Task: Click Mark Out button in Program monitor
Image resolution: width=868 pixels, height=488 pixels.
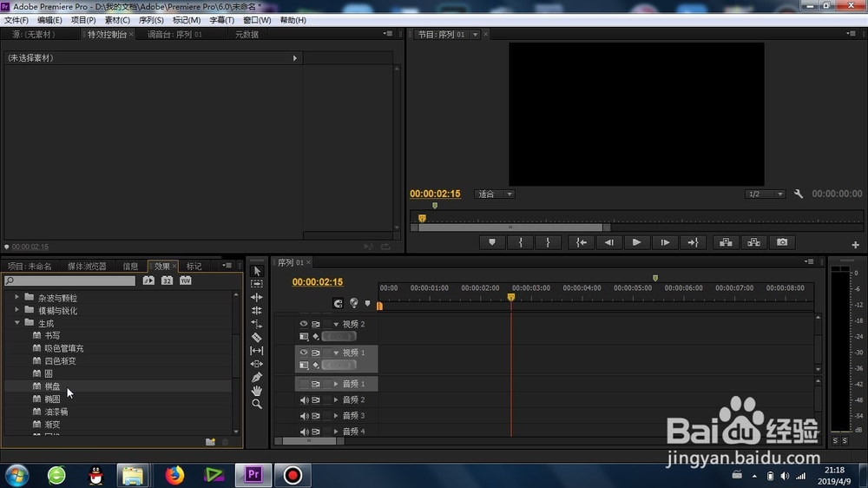Action: pyautogui.click(x=548, y=242)
